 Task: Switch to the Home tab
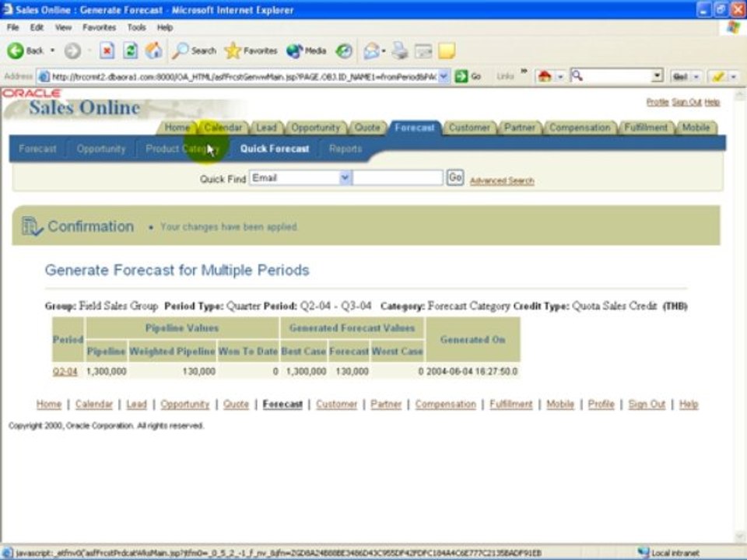pos(177,128)
